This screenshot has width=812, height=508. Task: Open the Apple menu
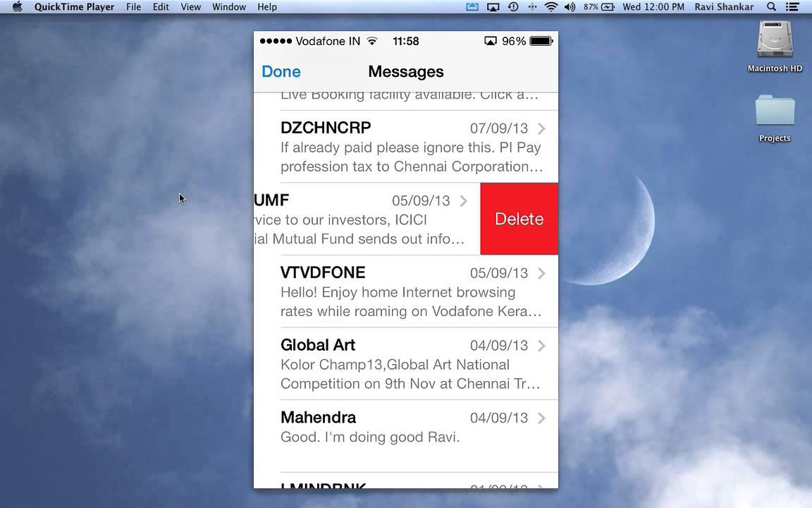click(17, 7)
